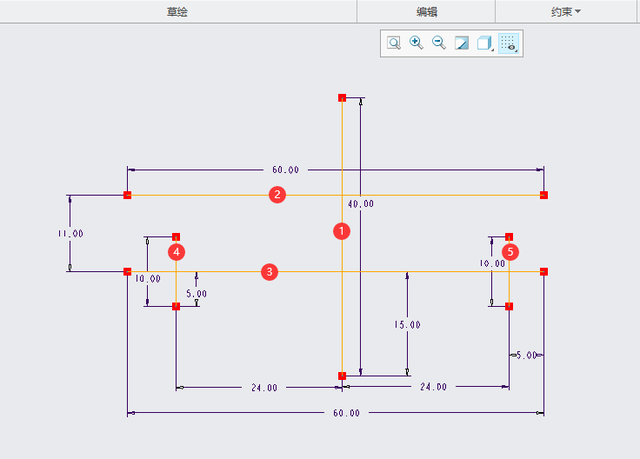
Task: Pick the bottom endpoint of the tall vertical line
Action: [342, 376]
